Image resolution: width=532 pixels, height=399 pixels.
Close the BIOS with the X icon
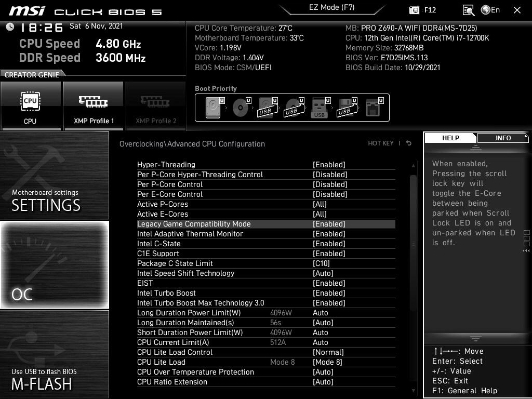pyautogui.click(x=517, y=10)
